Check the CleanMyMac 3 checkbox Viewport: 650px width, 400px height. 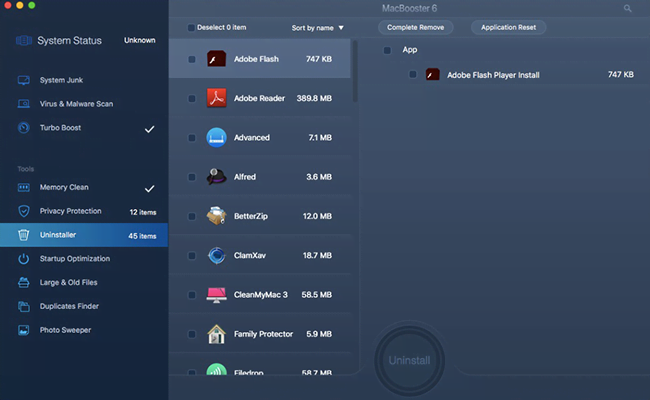coord(192,295)
